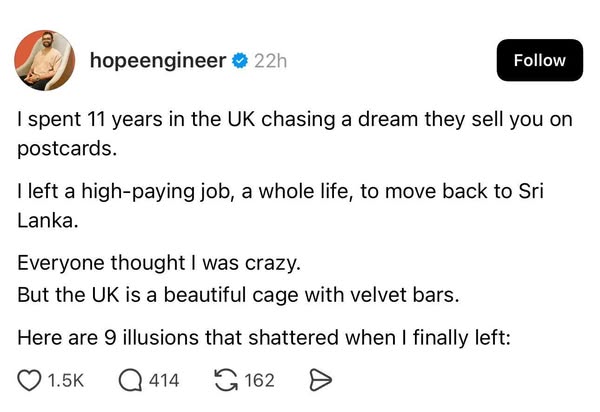Viewport: 600px width, 412px height.
Task: Click the 414 replies count
Action: pyautogui.click(x=163, y=381)
